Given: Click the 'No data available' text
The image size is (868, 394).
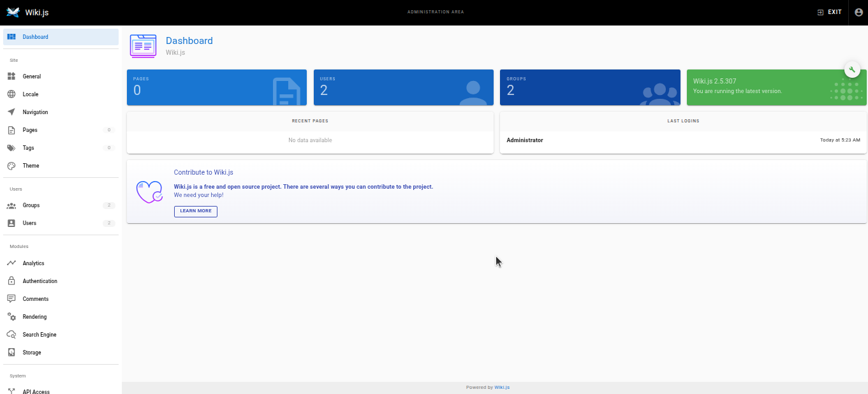Looking at the screenshot, I should pos(310,140).
